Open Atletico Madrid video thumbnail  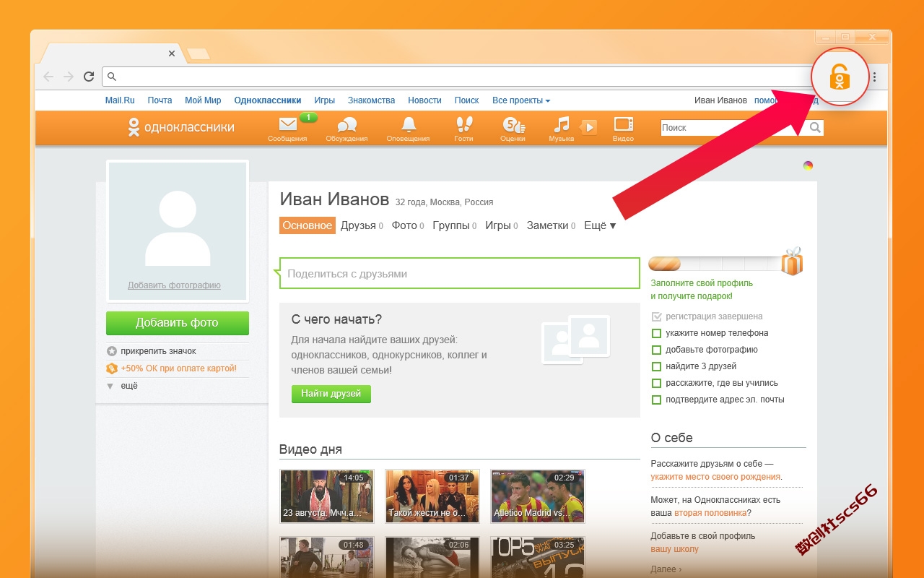538,496
